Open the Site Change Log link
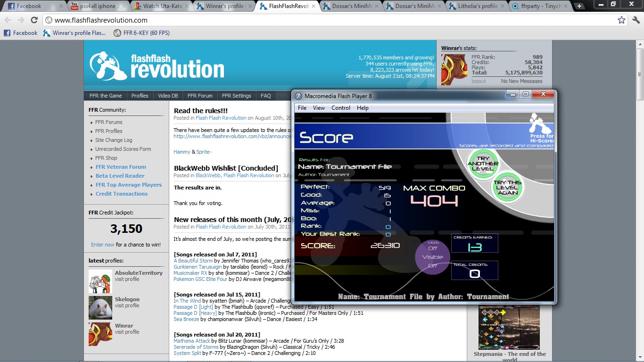Viewport: 644px width, 362px height. [114, 140]
